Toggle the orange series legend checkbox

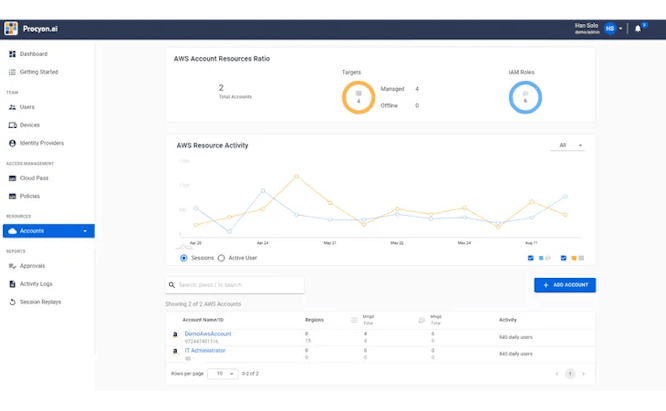564,258
